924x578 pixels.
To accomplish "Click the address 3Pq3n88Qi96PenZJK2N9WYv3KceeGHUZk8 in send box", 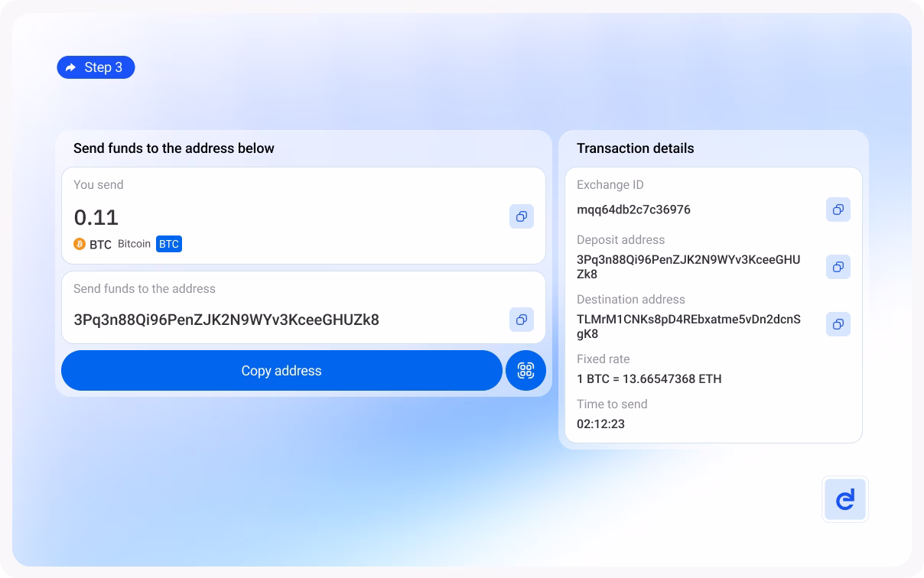I will pos(226,320).
